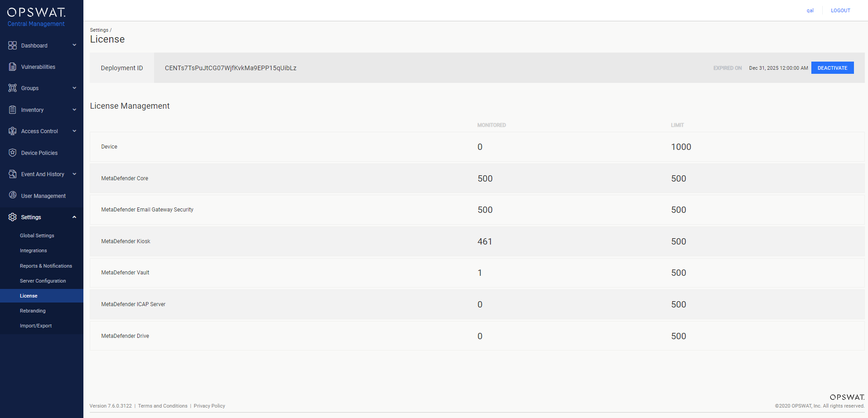This screenshot has height=418, width=868.
Task: Open the Access Control menu item
Action: [39, 131]
